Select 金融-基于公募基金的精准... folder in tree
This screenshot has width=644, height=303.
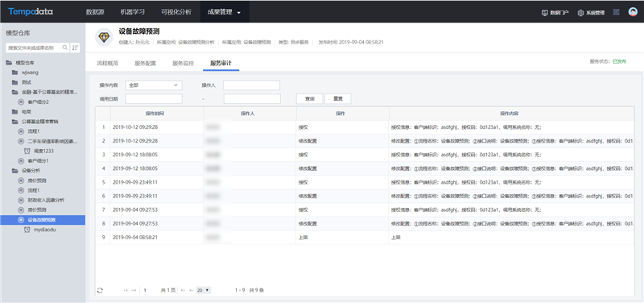(50, 92)
